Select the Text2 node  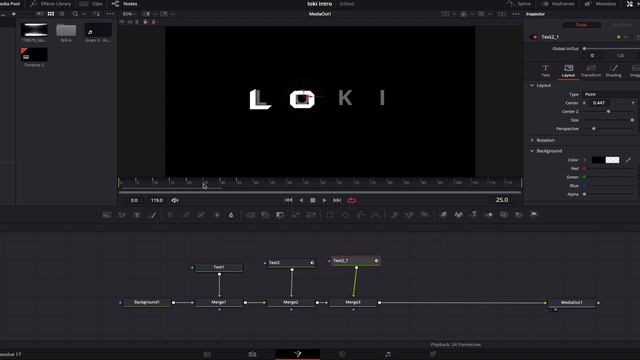291,263
